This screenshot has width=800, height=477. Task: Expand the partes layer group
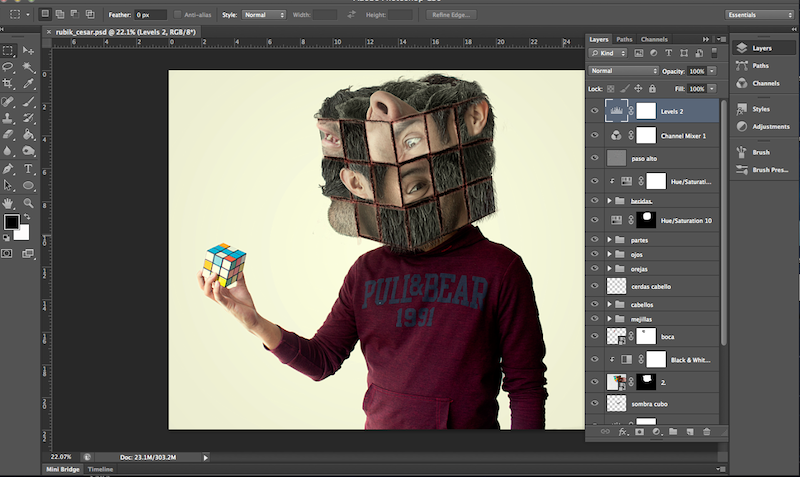[x=609, y=240]
